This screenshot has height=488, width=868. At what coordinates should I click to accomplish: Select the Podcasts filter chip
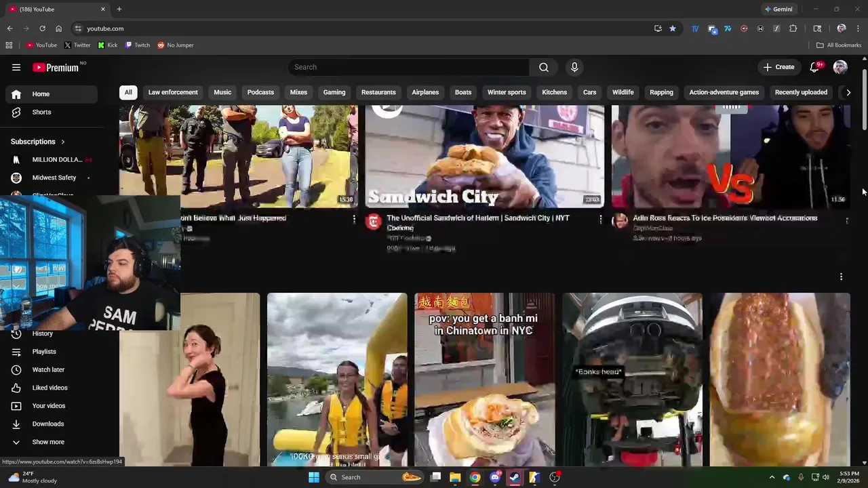260,92
